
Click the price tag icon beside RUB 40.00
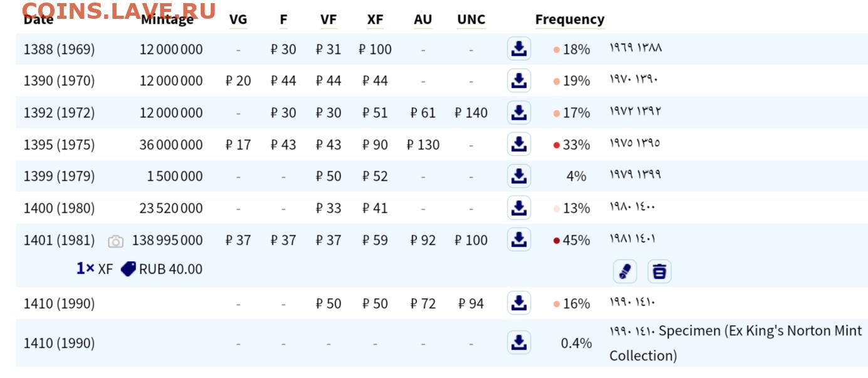(x=128, y=269)
